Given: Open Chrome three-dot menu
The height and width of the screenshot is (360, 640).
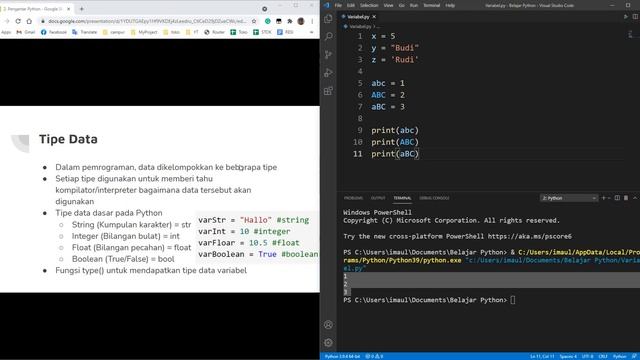Looking at the screenshot, I should click(312, 21).
